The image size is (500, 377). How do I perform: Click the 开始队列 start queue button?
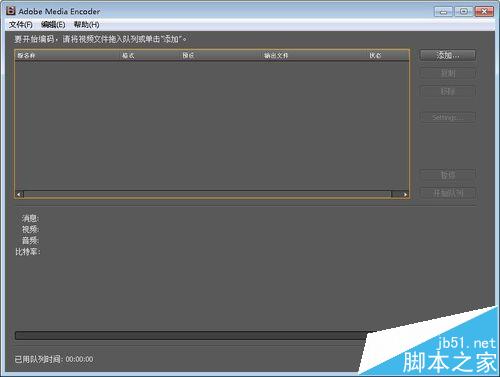[448, 193]
